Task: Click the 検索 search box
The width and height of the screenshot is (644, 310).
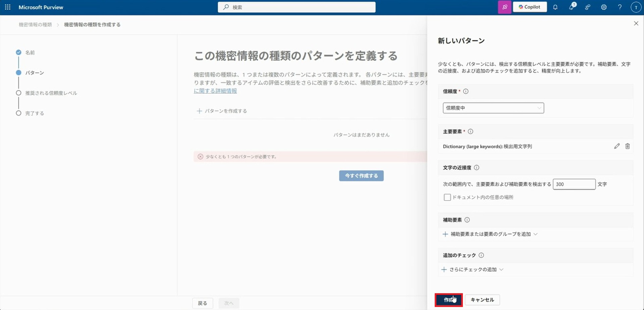Action: tap(297, 7)
